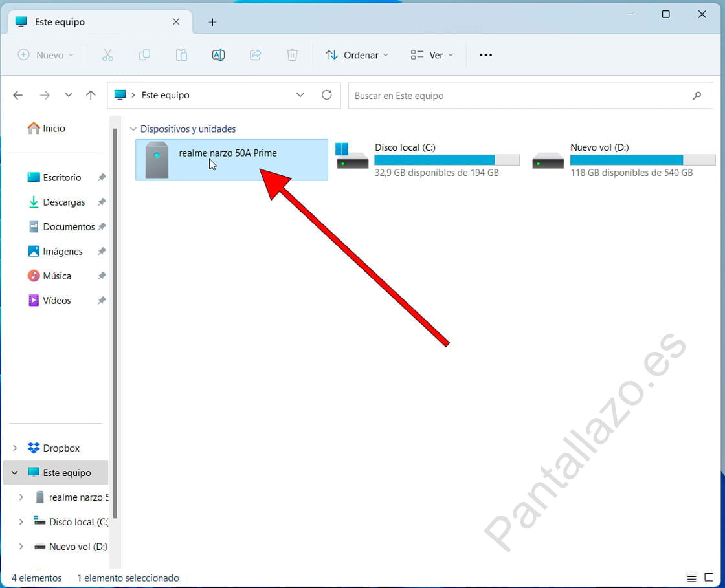The image size is (725, 588).
Task: Expand the Dropbox tree node
Action: 15,448
